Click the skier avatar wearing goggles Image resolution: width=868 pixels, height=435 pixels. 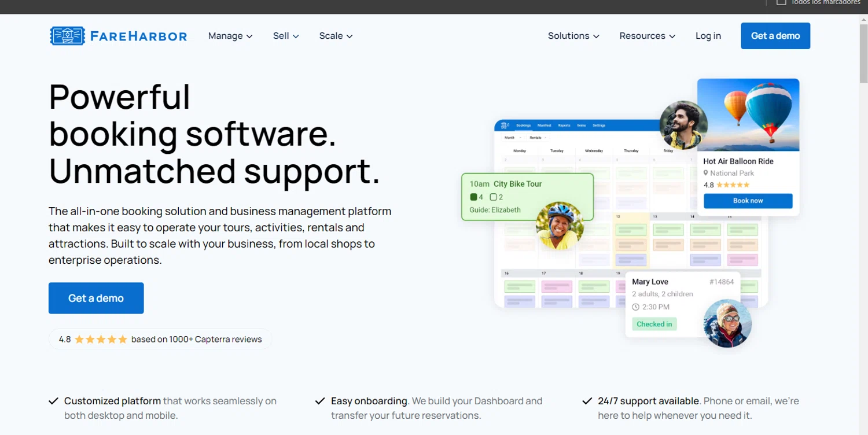pos(727,323)
